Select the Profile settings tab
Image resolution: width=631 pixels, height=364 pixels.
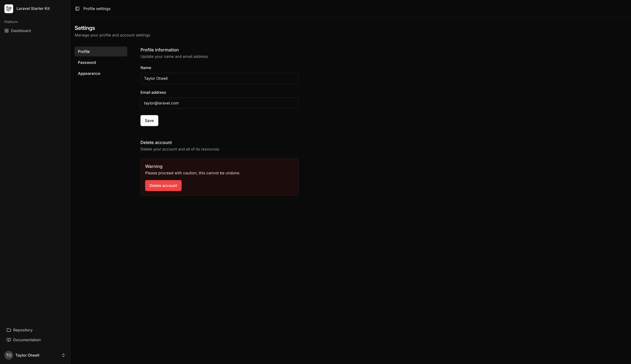pos(84,51)
